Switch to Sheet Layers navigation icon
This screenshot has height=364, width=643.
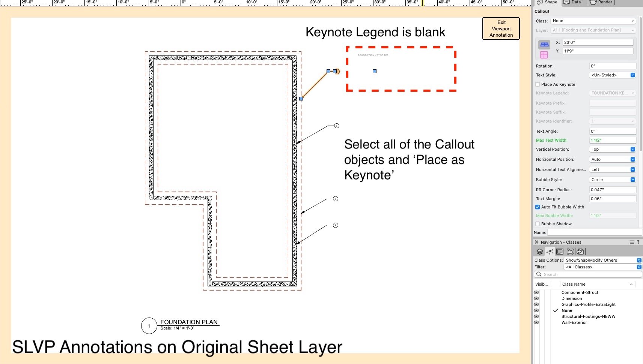560,252
